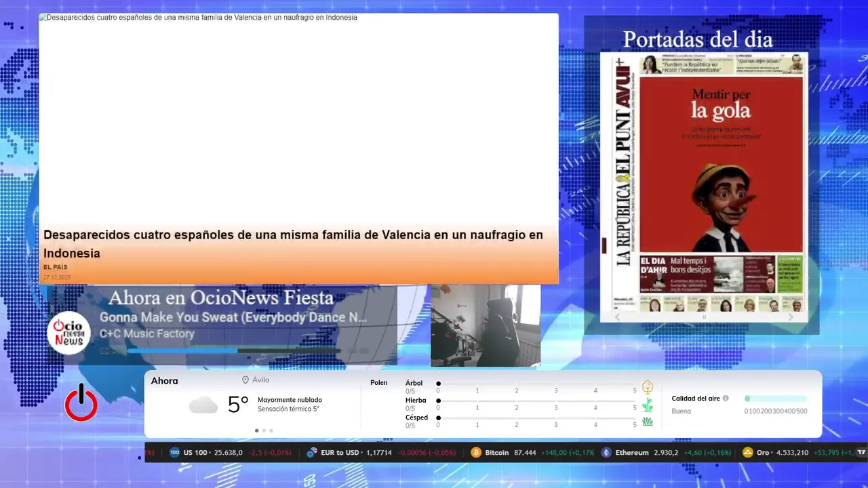868x488 pixels.
Task: Select the third weather widget page dot
Action: pyautogui.click(x=271, y=430)
